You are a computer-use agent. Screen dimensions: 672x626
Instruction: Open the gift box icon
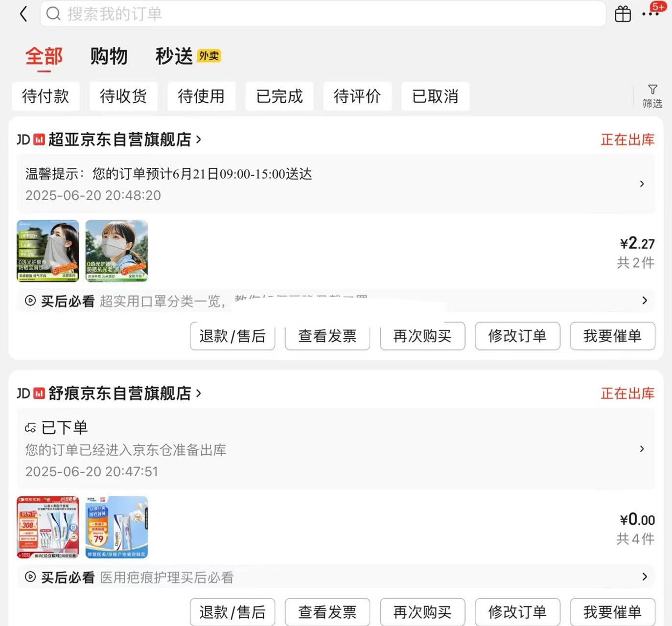click(623, 14)
